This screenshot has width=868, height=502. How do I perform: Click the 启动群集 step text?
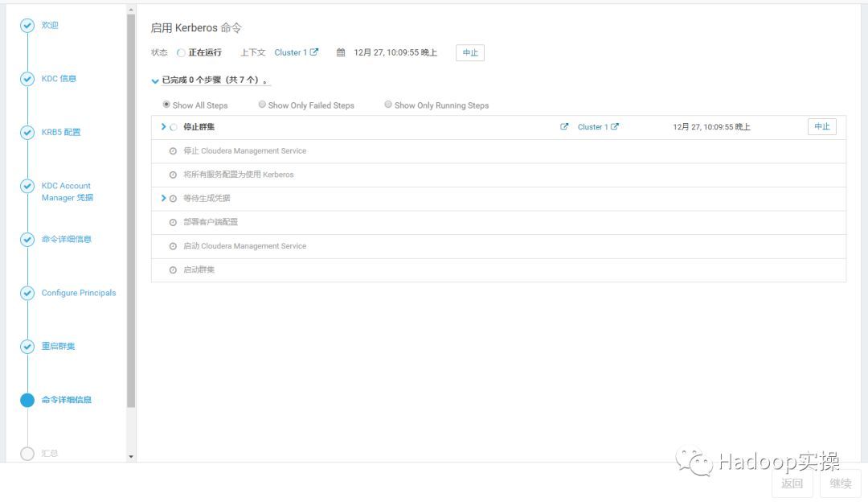[x=199, y=270]
